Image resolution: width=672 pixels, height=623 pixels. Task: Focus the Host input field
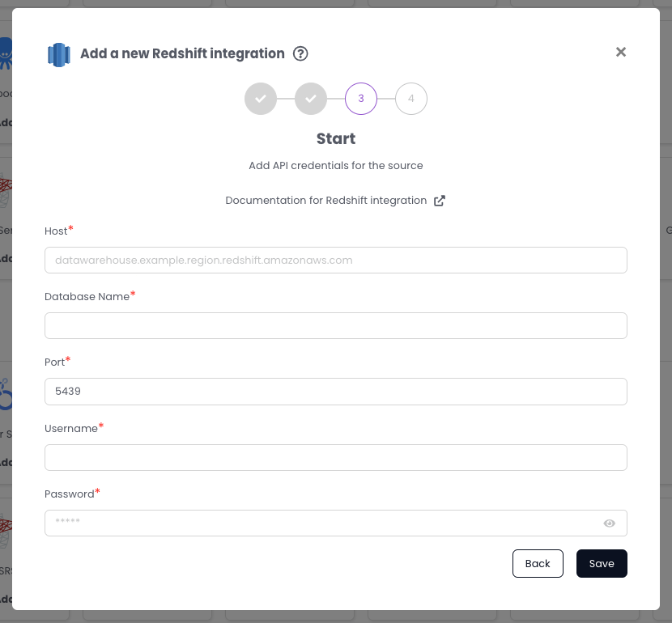(335, 261)
